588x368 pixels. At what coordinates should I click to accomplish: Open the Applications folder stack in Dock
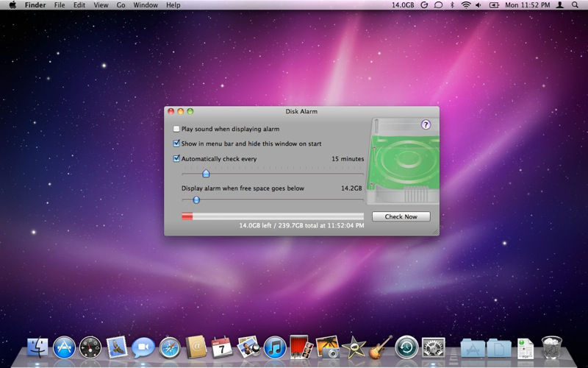coord(473,347)
